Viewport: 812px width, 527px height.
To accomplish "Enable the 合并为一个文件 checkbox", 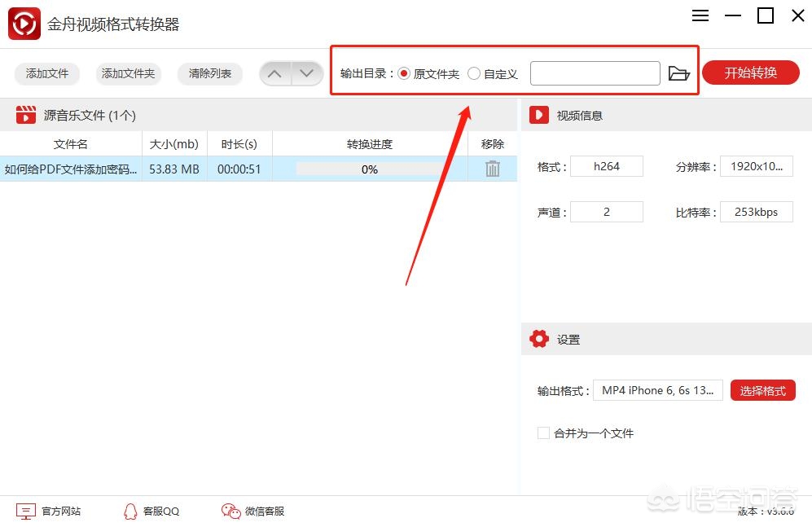I will pyautogui.click(x=543, y=433).
